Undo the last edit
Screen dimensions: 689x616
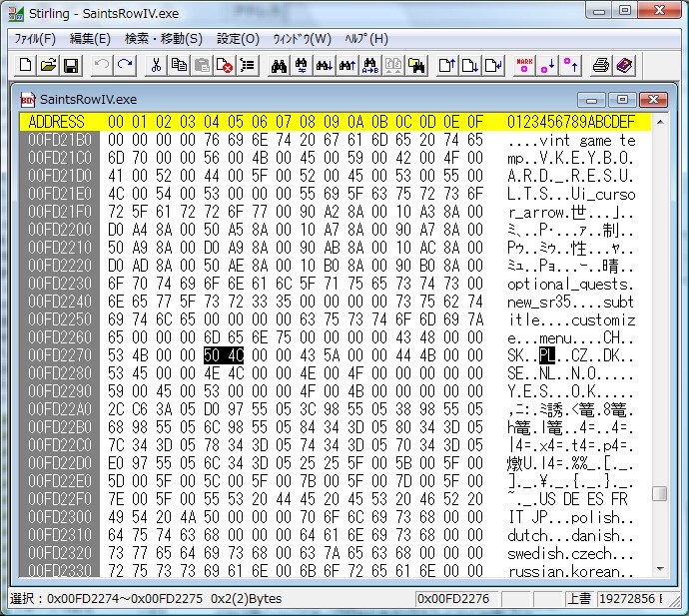102,66
